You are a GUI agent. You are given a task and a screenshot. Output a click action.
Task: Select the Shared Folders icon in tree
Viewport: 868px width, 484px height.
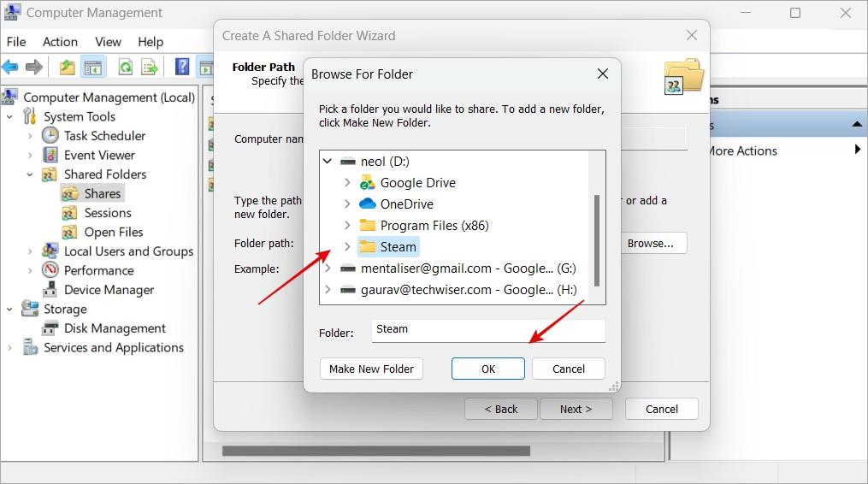(50, 174)
